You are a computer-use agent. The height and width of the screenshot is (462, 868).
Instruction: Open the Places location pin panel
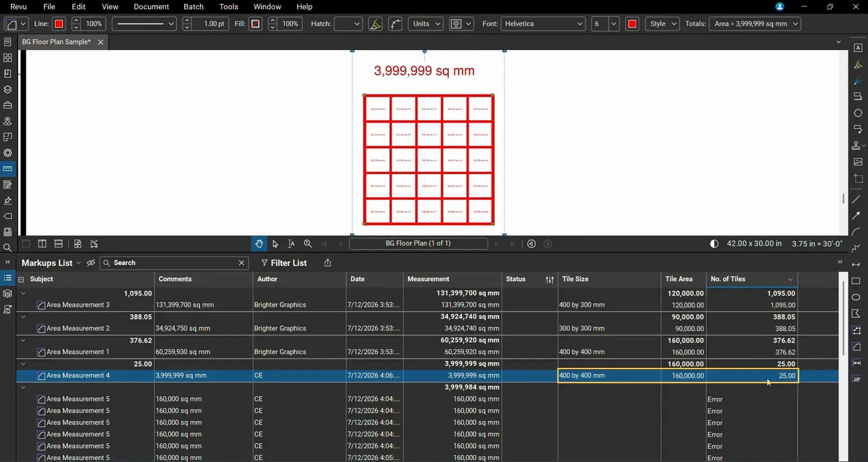pos(8,121)
